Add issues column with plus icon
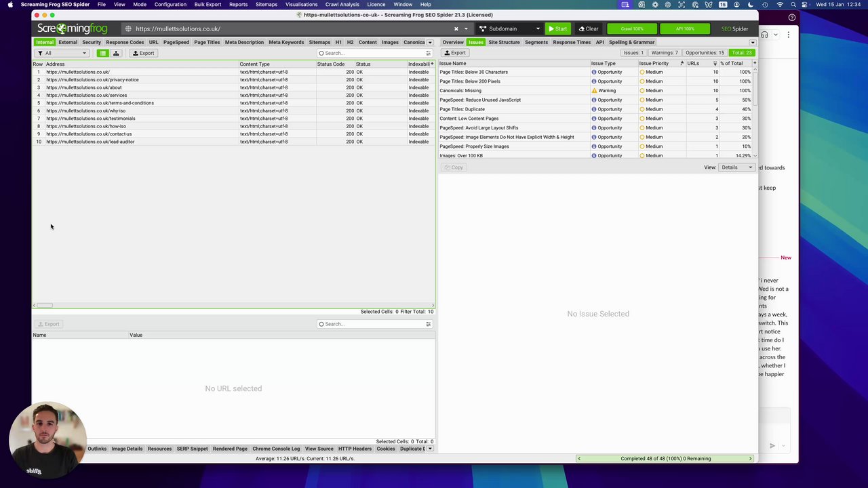 (754, 63)
